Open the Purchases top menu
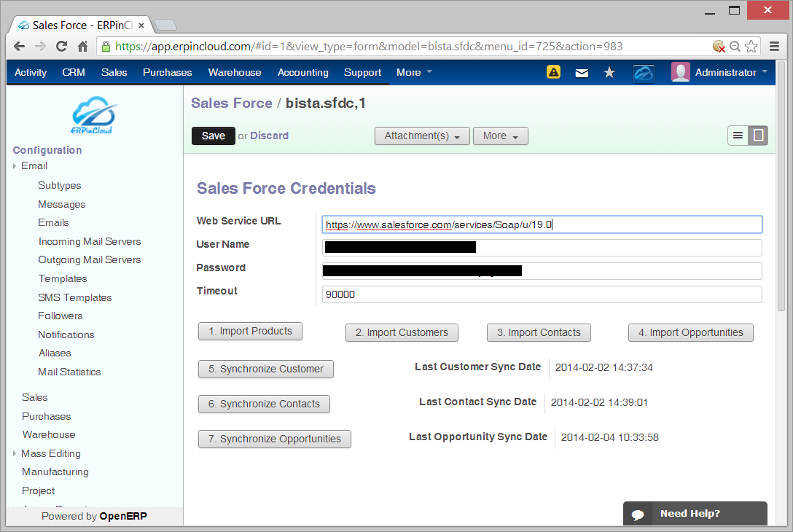This screenshot has width=793, height=532. [168, 72]
